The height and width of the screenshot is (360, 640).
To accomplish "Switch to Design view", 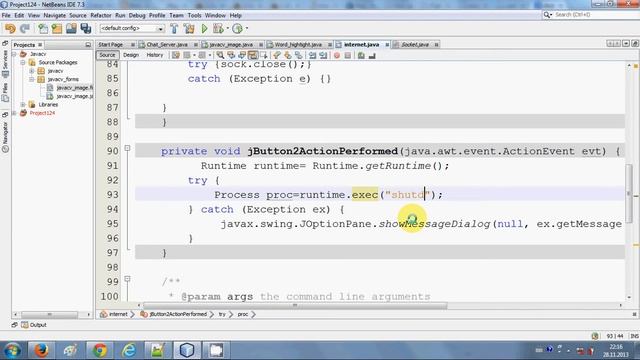I will (131, 55).
